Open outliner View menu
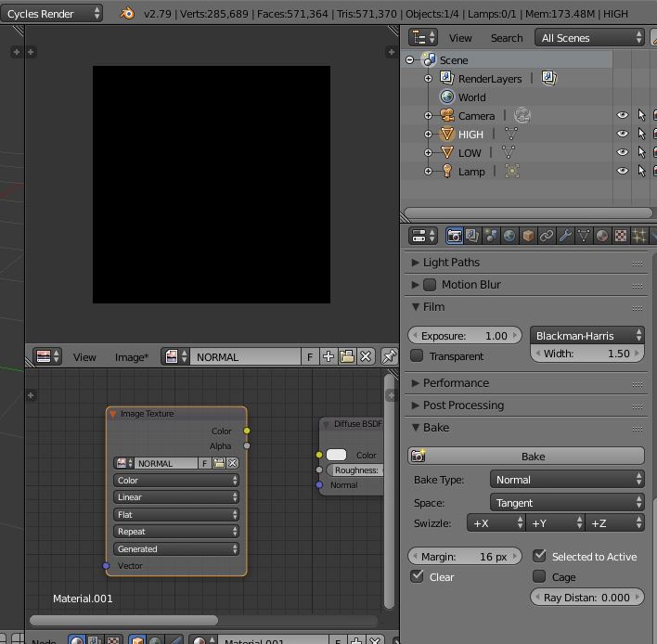 [460, 38]
